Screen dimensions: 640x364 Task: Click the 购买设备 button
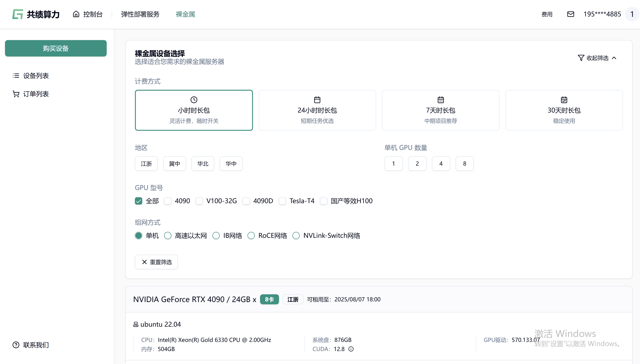(x=56, y=48)
